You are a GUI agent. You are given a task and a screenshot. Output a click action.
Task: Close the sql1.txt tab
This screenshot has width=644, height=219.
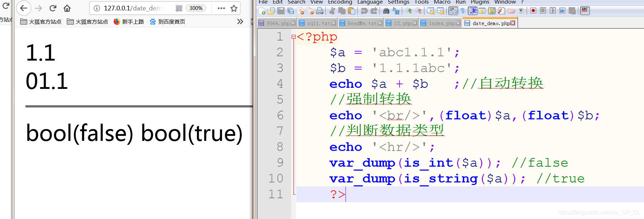[334, 23]
